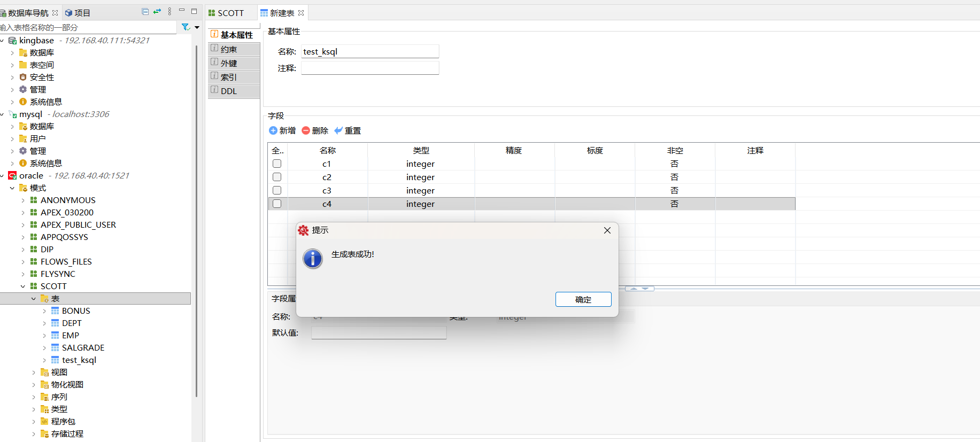The height and width of the screenshot is (442, 980).
Task: Click the 注释 input field under basic properties
Action: 370,68
